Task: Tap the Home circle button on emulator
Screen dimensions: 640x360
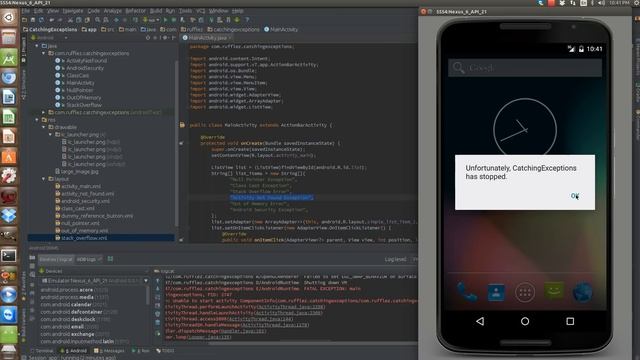Action: 525,321
